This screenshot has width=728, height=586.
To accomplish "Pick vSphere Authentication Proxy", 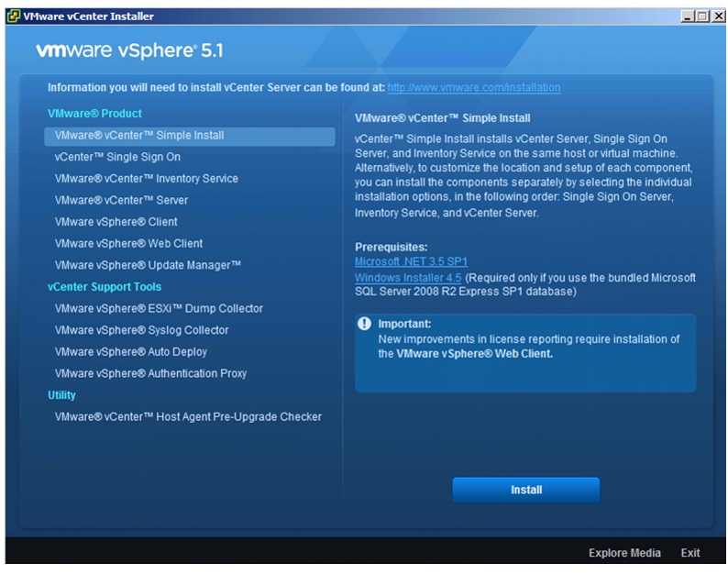I will 150,373.
